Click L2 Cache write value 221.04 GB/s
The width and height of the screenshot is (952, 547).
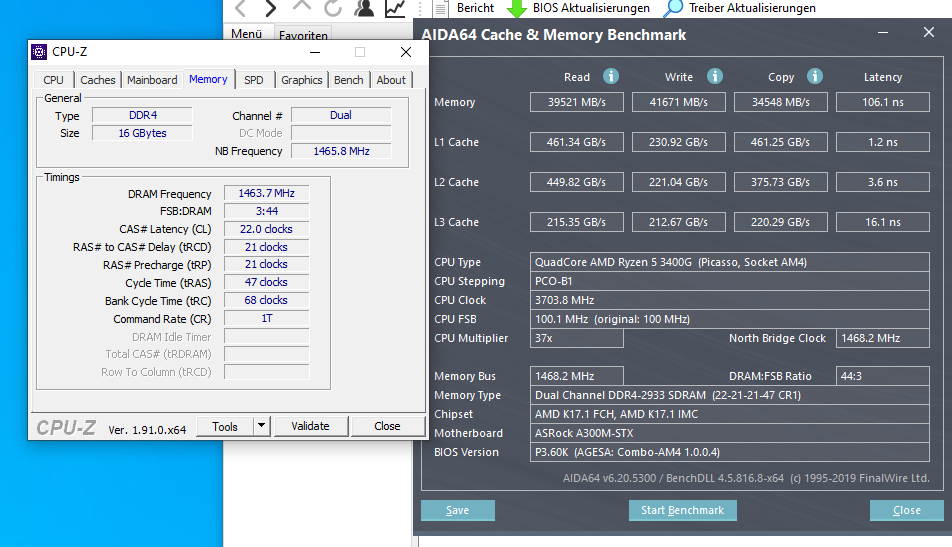pyautogui.click(x=679, y=182)
